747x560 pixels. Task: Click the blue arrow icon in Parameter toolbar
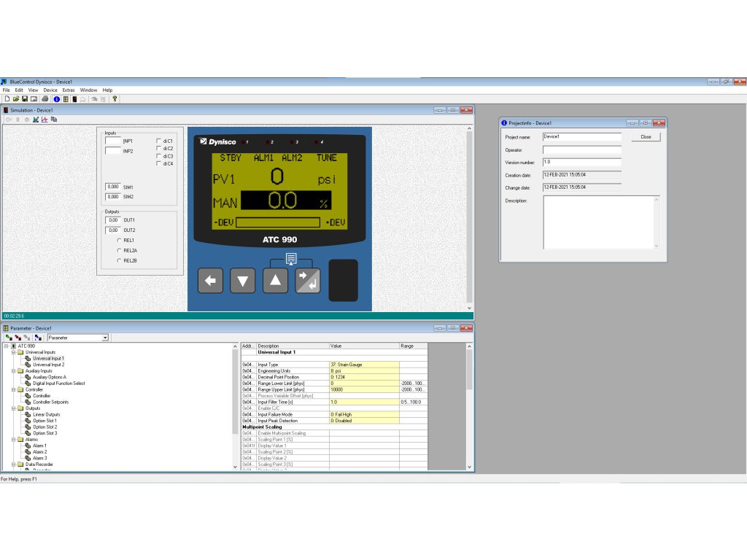coord(38,338)
